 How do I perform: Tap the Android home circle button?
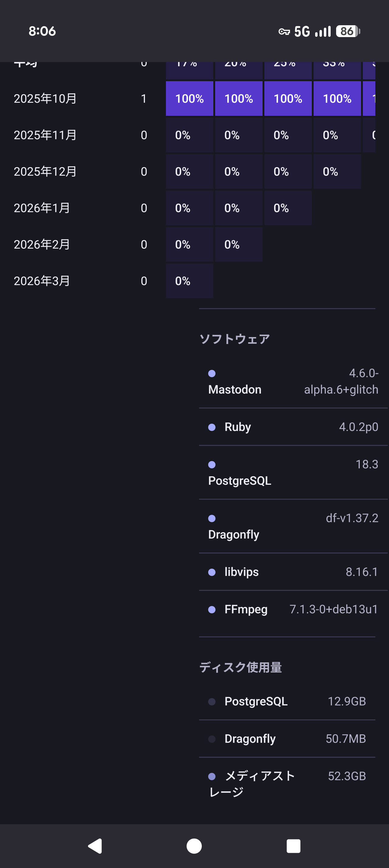pos(194,846)
